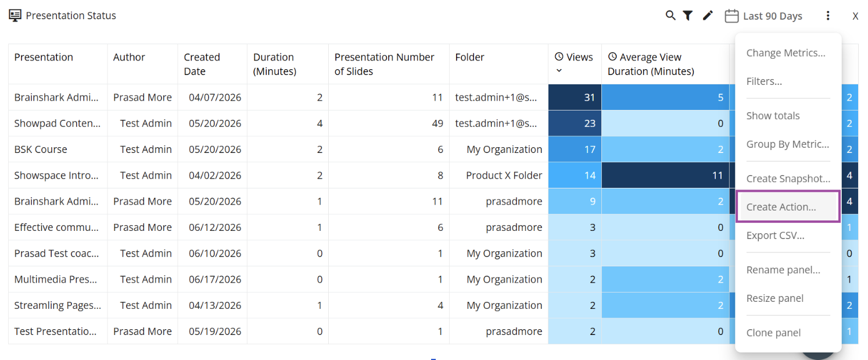Click the Duration (Minutes) column header
The height and width of the screenshot is (360, 868).
pos(275,64)
